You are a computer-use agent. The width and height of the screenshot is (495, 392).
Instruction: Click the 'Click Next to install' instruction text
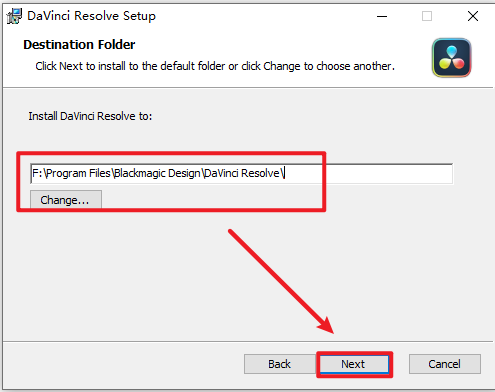[215, 66]
